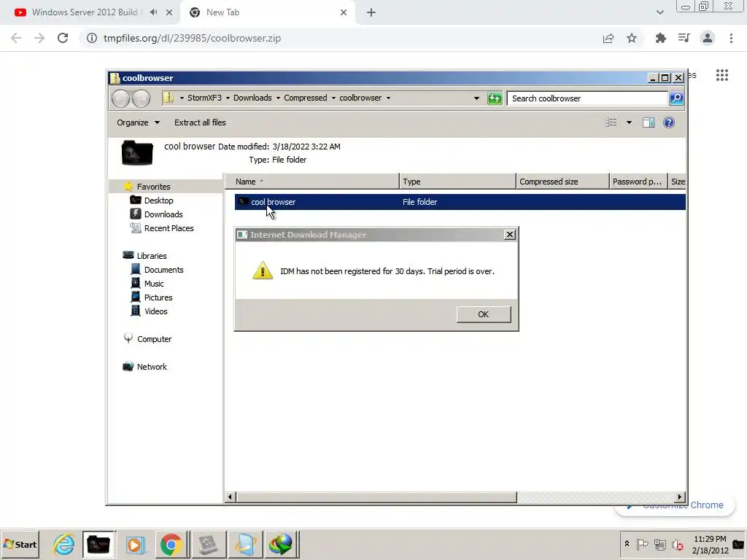Screen dimensions: 747x560
Task: Click the yellow warning icon in IDM dialog
Action: tap(263, 271)
